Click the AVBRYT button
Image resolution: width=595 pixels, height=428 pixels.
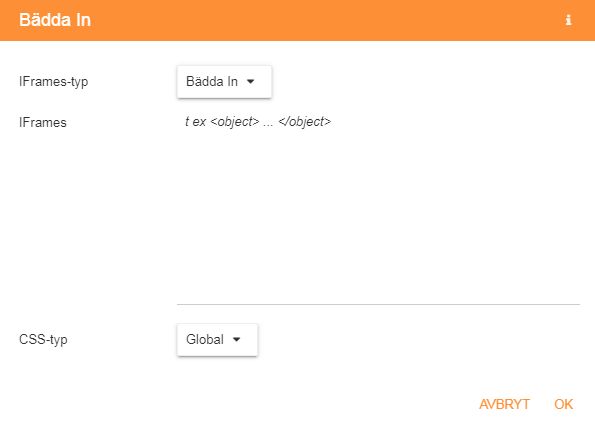point(504,404)
